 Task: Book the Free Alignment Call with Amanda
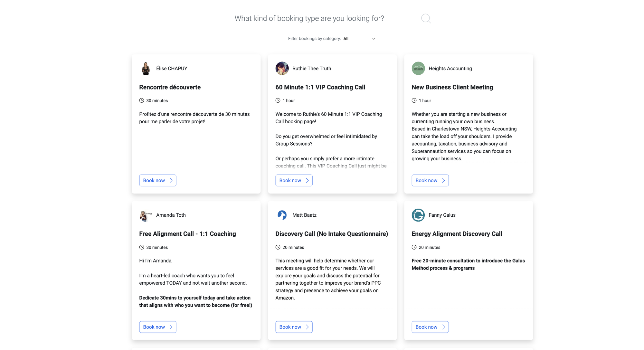click(x=158, y=327)
